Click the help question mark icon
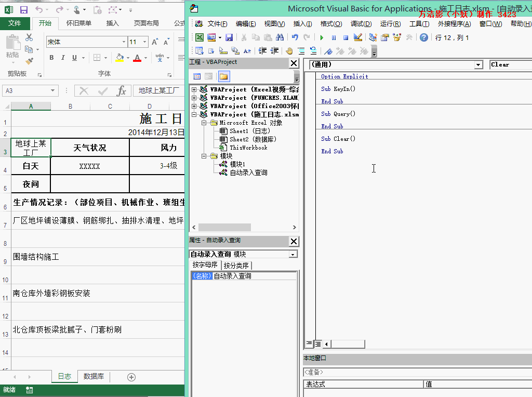This screenshot has height=397, width=532. pos(424,37)
